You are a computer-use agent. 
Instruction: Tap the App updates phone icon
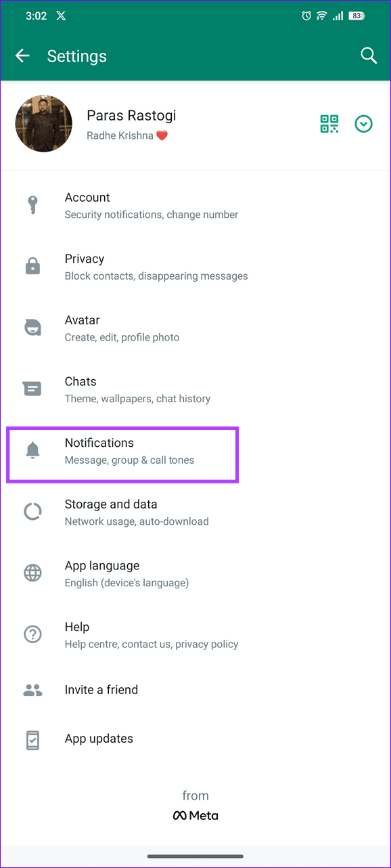32,739
